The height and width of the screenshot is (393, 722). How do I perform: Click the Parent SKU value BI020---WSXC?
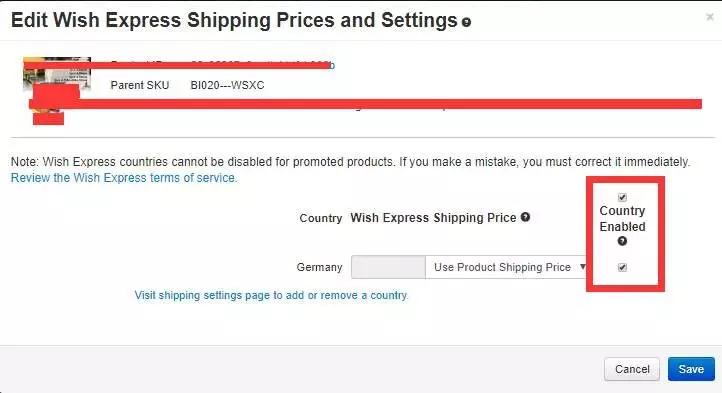227,85
